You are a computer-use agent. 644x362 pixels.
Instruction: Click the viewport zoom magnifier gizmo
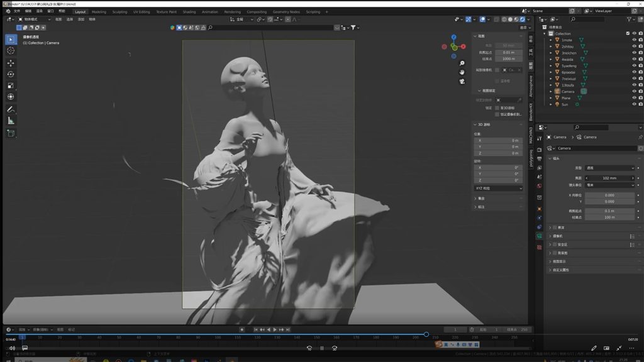(462, 63)
